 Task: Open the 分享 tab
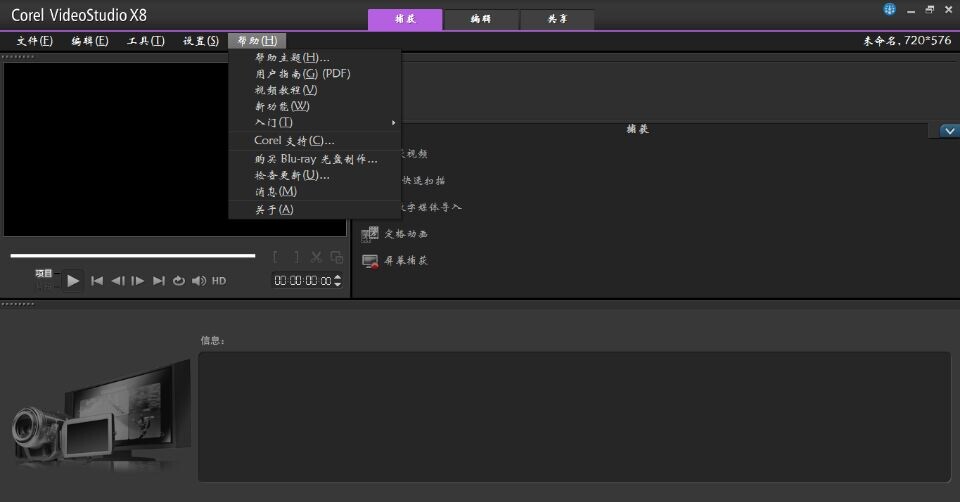pos(557,19)
